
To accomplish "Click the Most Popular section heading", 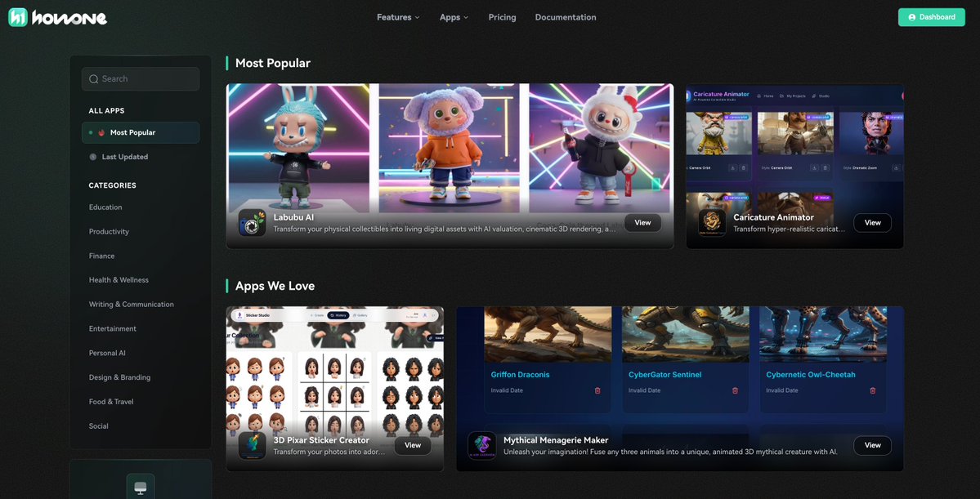I will pos(272,63).
